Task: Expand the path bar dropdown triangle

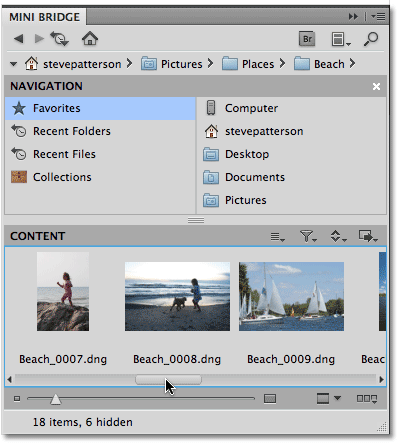Action: pyautogui.click(x=13, y=64)
